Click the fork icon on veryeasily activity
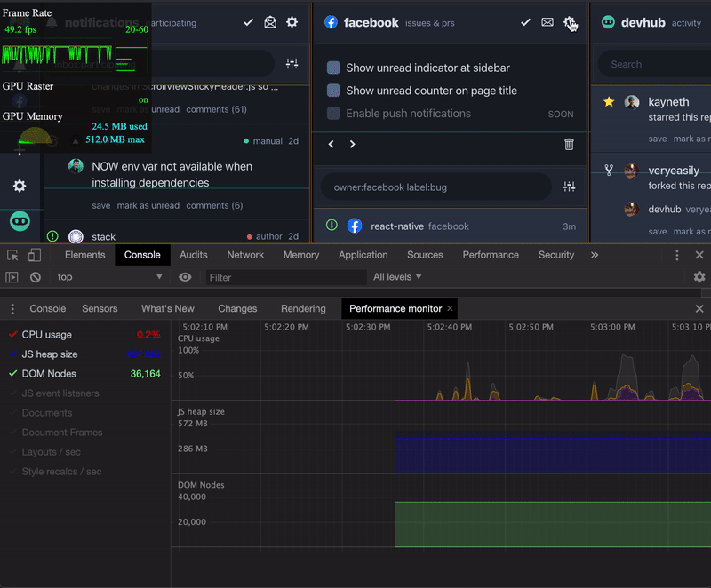The height and width of the screenshot is (588, 711). (x=609, y=171)
